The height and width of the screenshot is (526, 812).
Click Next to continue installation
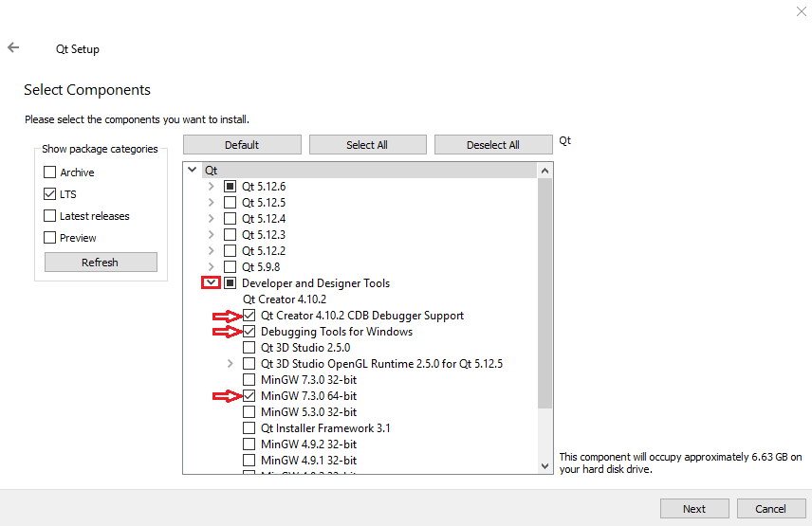tap(694, 508)
